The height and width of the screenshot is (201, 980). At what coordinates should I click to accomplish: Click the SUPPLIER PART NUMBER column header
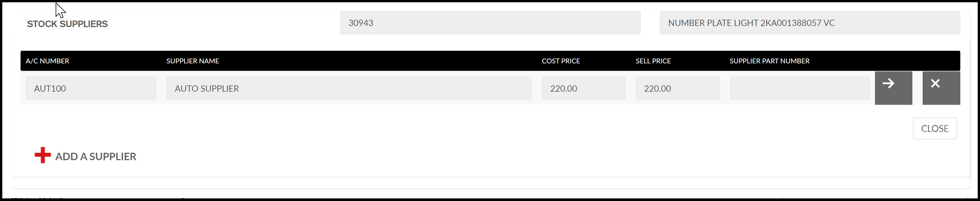769,61
